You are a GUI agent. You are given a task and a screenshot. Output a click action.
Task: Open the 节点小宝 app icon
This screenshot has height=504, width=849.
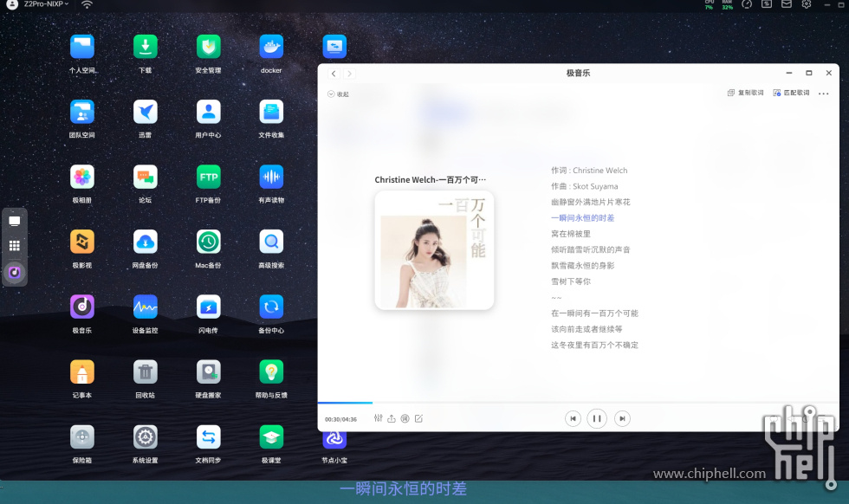[x=334, y=440]
